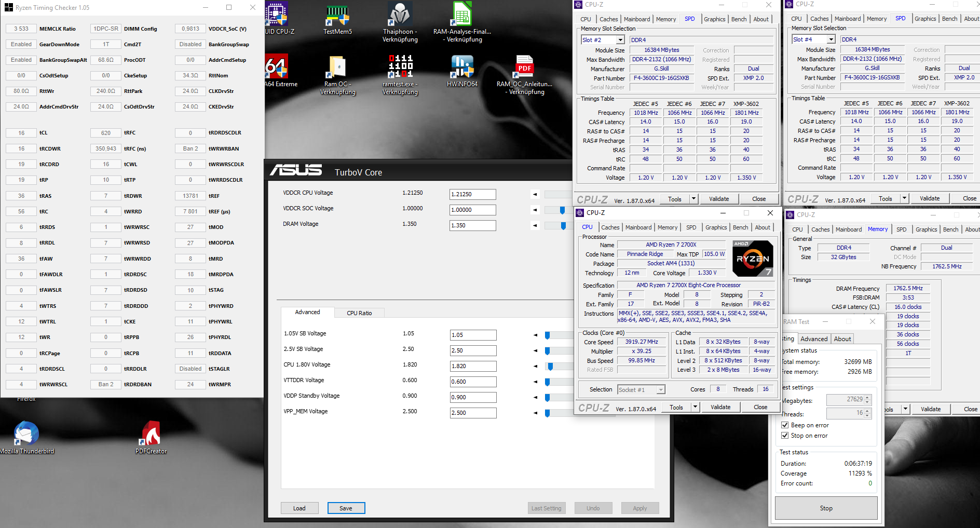This screenshot has width=980, height=528.
Task: Click the Save button in TurboV Core
Action: (346, 508)
